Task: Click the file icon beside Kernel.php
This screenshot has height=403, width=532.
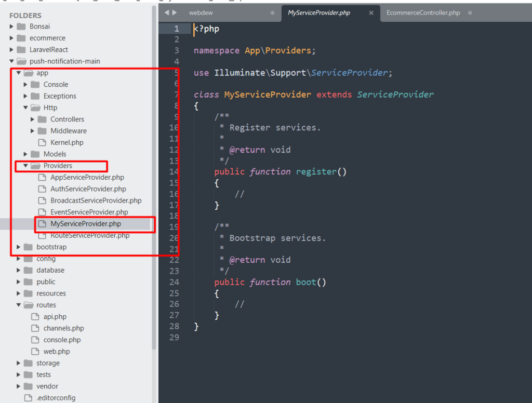Action: [43, 142]
